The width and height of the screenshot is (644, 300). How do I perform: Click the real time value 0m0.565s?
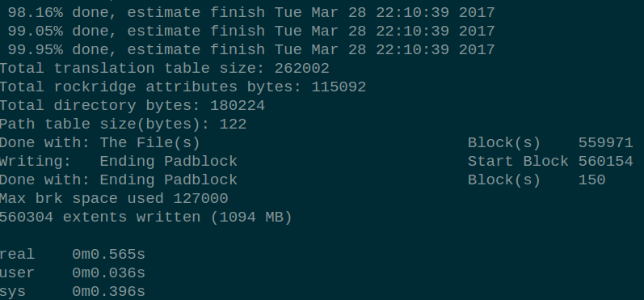[x=109, y=255]
